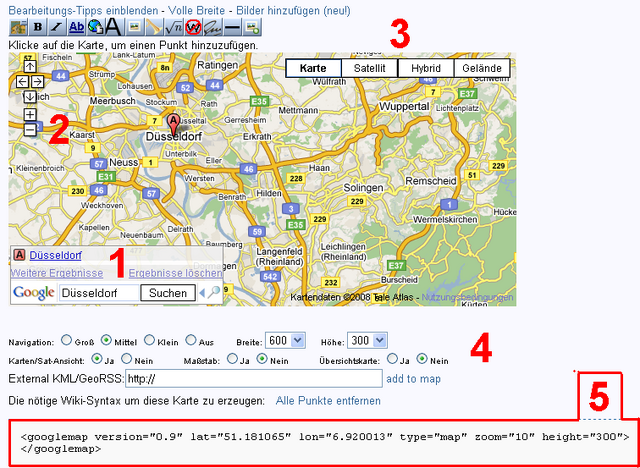This screenshot has height=468, width=640.
Task: Enable Maßstab with Ja radio
Action: point(232,359)
